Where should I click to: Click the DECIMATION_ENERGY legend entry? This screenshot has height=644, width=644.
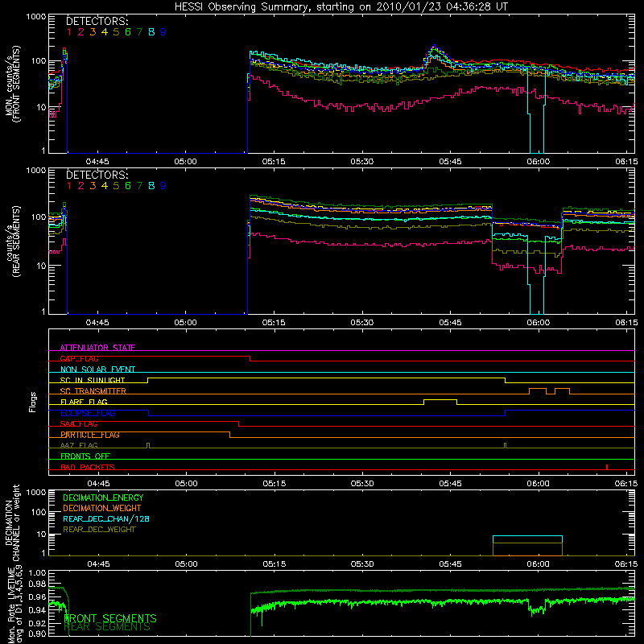pyautogui.click(x=103, y=497)
